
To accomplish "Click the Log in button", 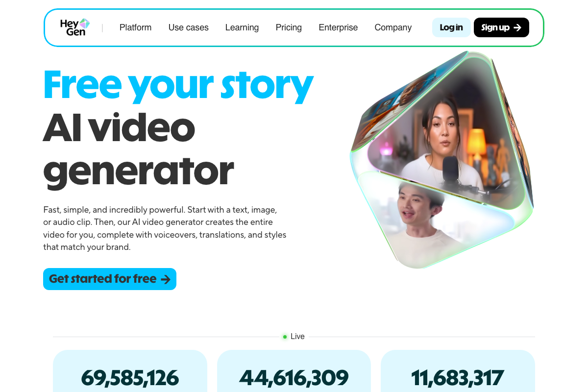I will (451, 27).
